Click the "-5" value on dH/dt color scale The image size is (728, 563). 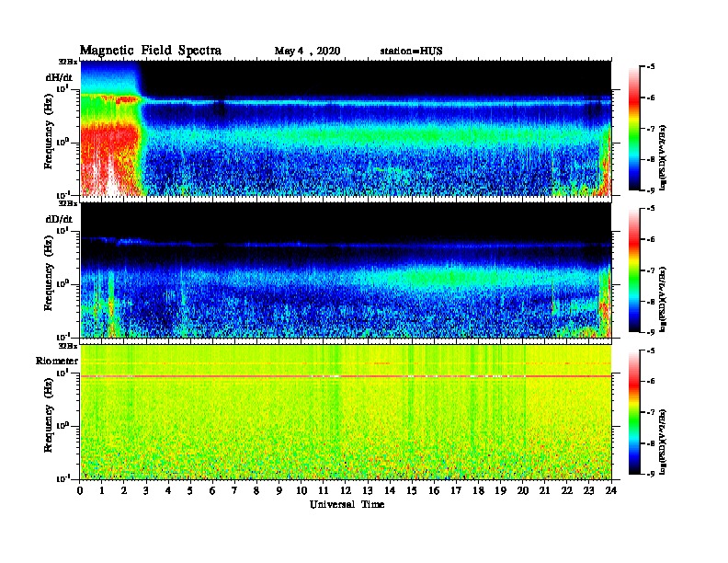pos(651,67)
